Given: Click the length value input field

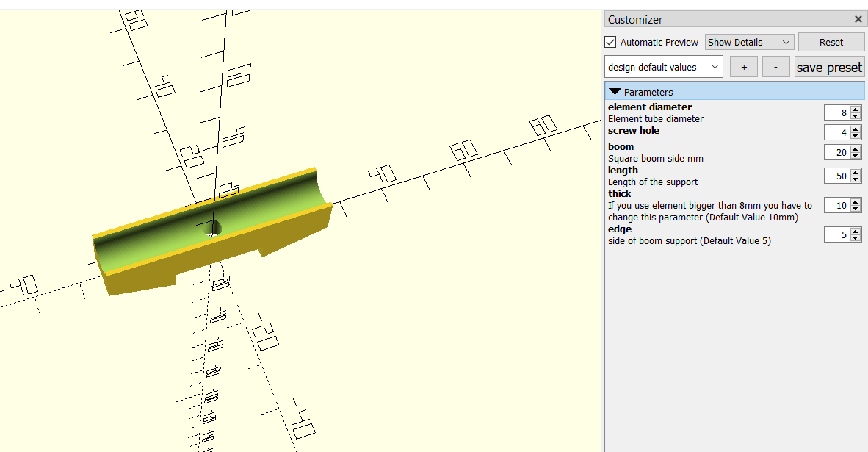Looking at the screenshot, I should [836, 176].
